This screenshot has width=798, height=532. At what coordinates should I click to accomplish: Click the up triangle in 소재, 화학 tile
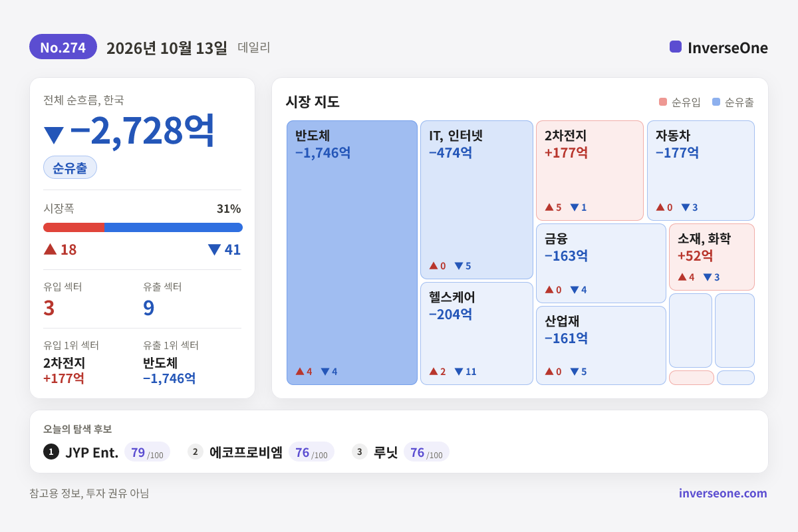coord(682,277)
